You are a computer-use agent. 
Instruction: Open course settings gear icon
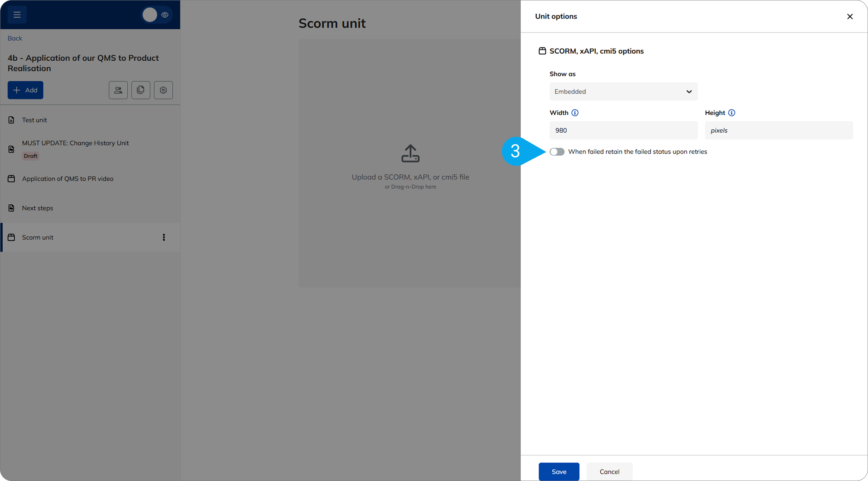tap(163, 90)
